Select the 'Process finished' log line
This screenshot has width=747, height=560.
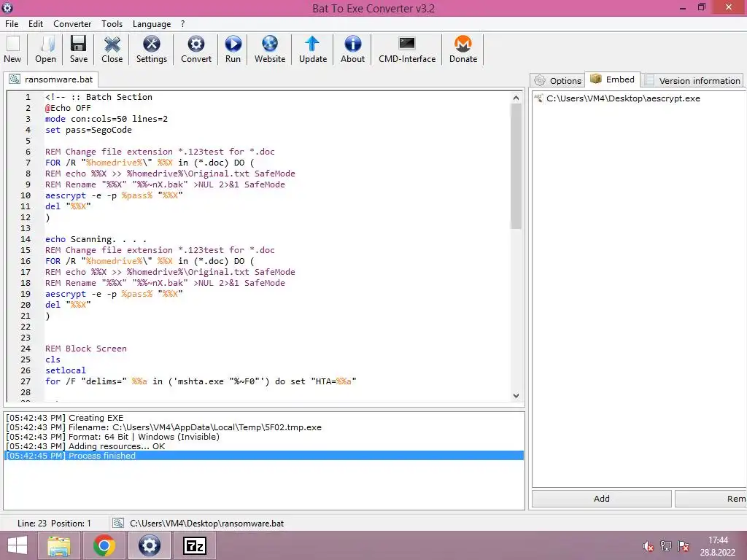(x=264, y=456)
